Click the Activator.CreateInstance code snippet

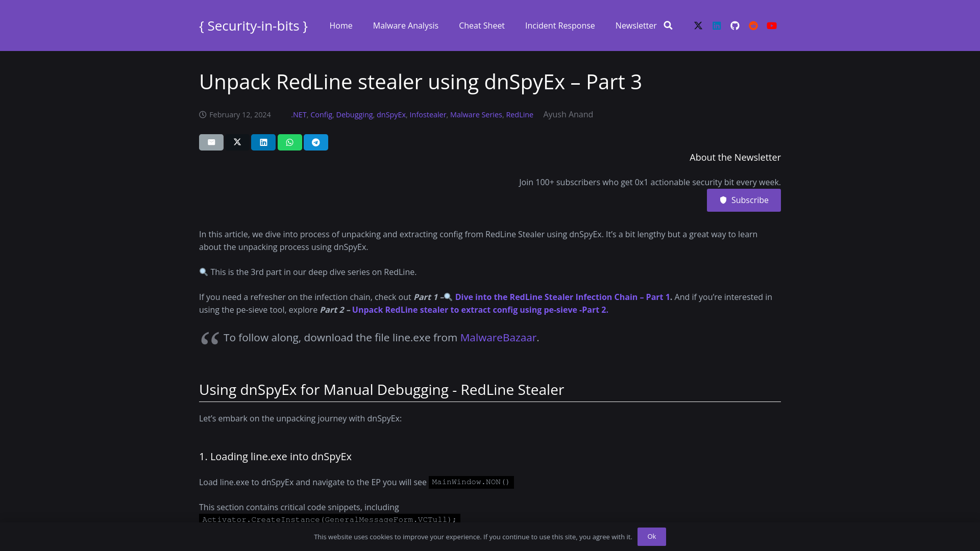pyautogui.click(x=330, y=519)
